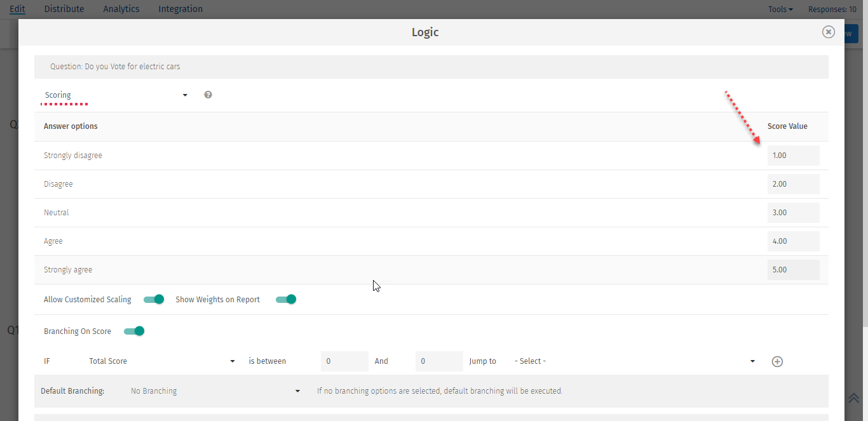Screen dimensions: 868x421
Task: Expand the Tools dropdown in the top bar
Action: tap(780, 9)
